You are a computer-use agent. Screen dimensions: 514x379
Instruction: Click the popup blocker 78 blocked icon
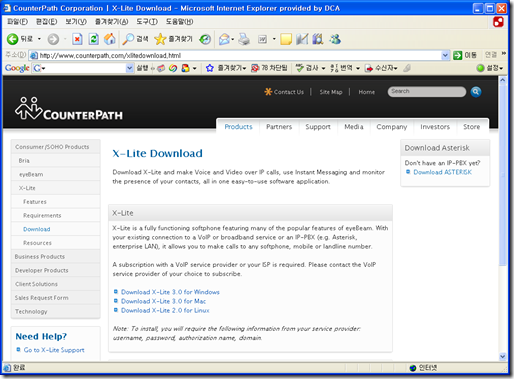tap(255, 68)
